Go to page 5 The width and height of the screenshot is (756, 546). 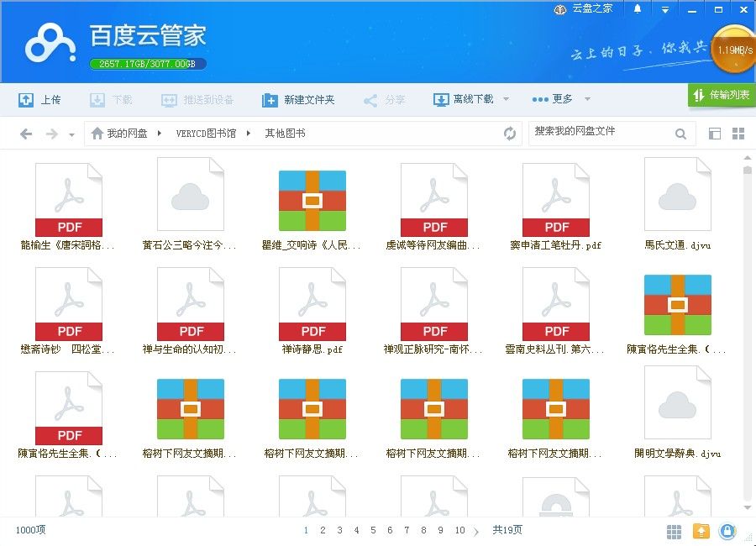373,530
